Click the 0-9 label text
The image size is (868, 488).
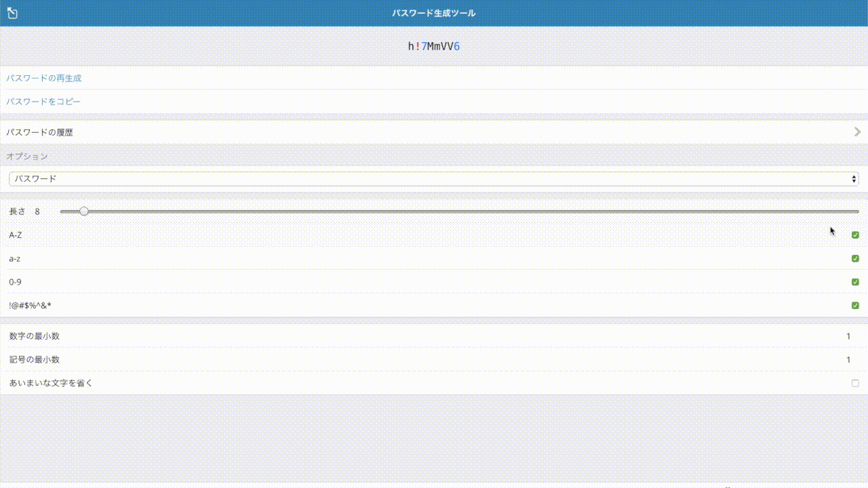pos(16,282)
